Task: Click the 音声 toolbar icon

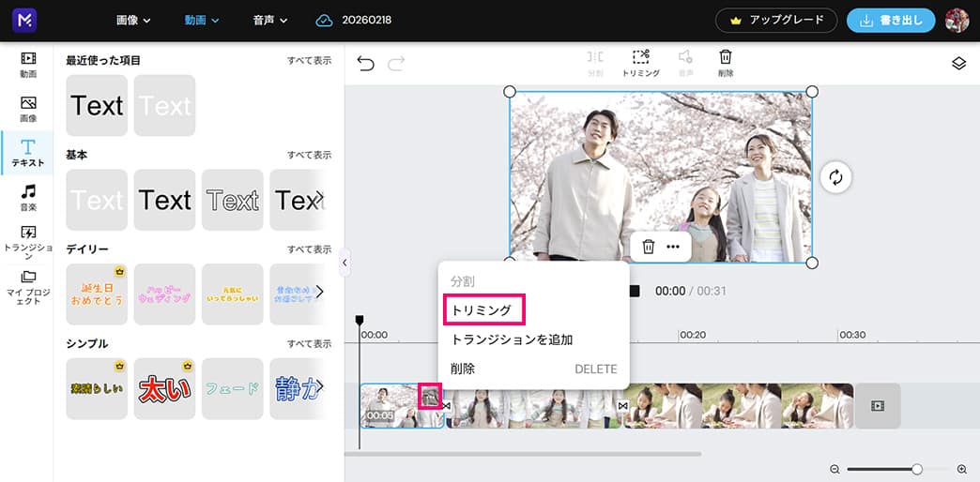Action: click(x=685, y=63)
